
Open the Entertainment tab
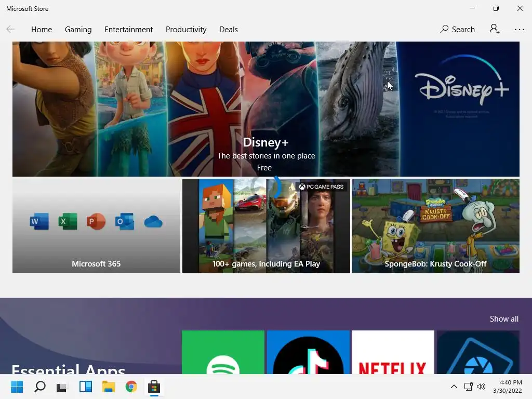click(129, 30)
